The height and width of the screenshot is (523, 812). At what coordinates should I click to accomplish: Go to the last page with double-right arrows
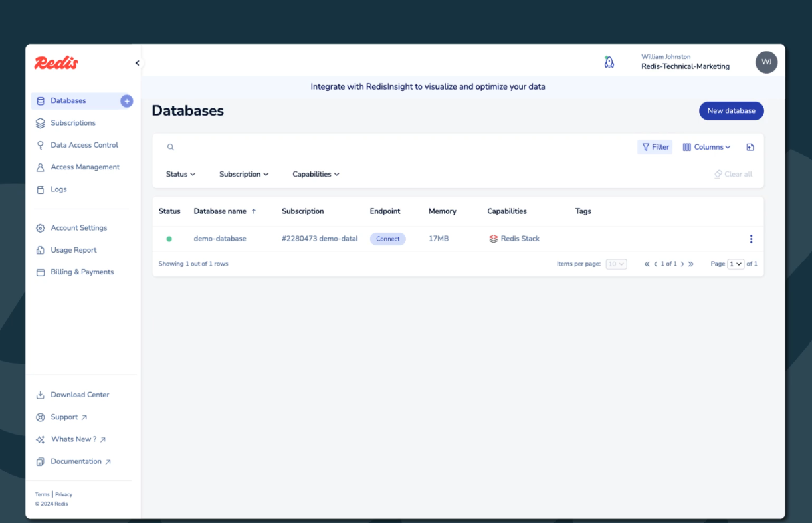[x=691, y=264]
